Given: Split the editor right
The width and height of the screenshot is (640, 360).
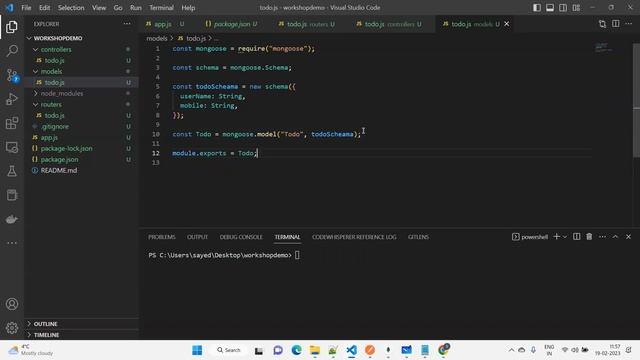Looking at the screenshot, I should click(616, 24).
